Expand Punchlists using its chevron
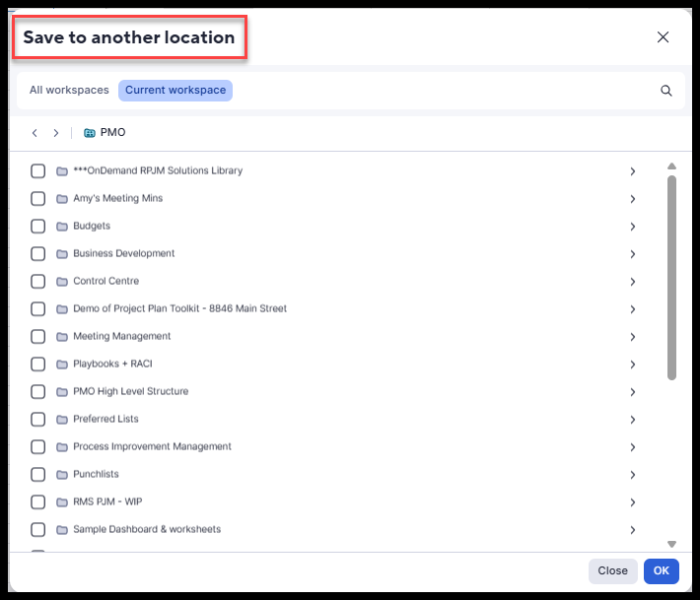 point(633,475)
